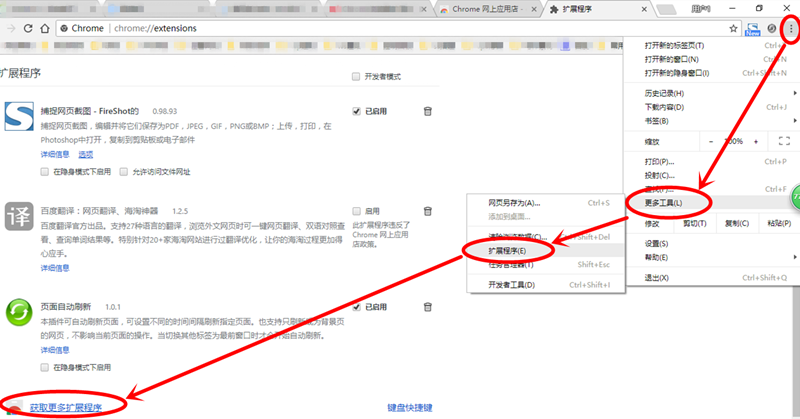Select 打开新的窗口(N) menu item

tap(712, 59)
